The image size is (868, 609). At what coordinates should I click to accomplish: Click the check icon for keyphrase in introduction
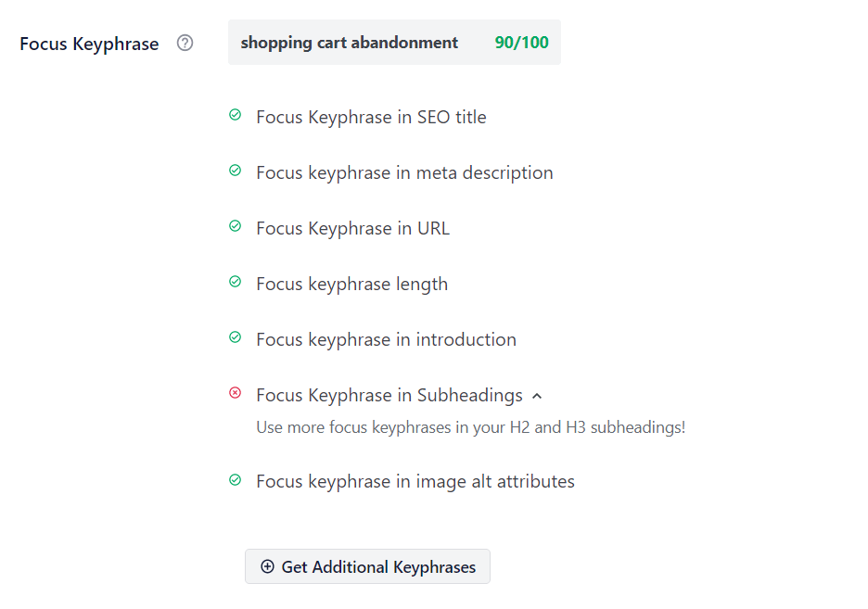coord(235,337)
